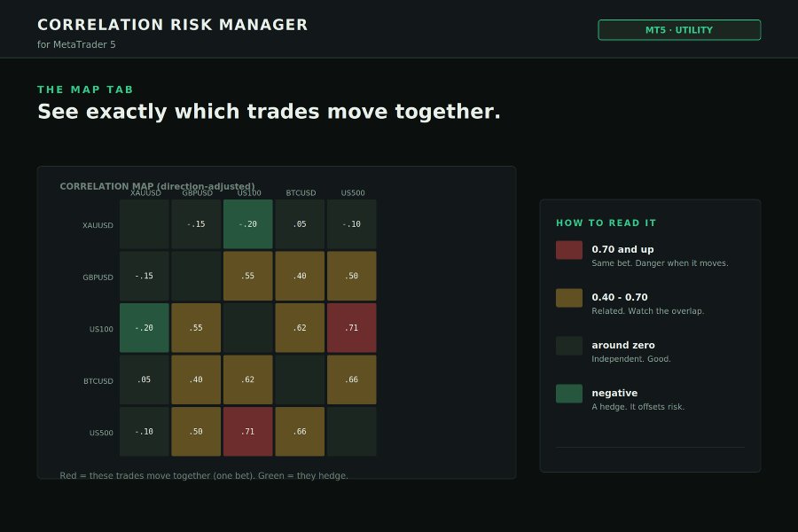798x532 pixels.
Task: Select .62 cell in BTCUSD row, US100 column
Action: [x=248, y=379]
